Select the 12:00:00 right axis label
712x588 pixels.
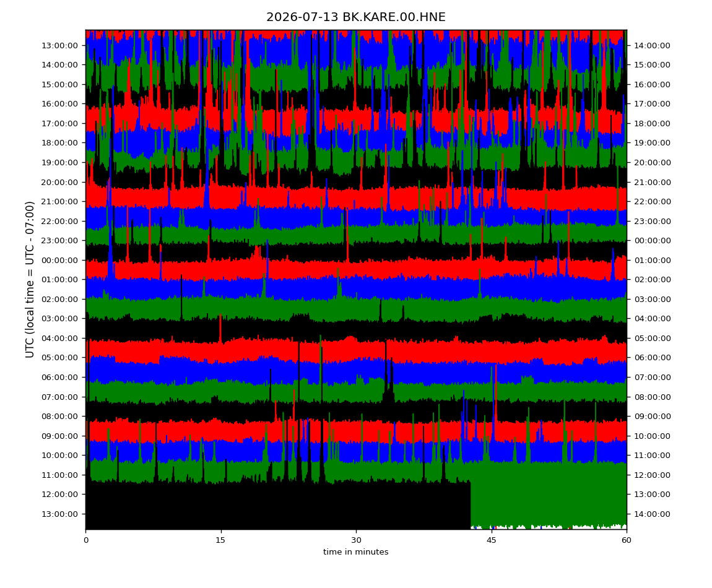click(652, 475)
